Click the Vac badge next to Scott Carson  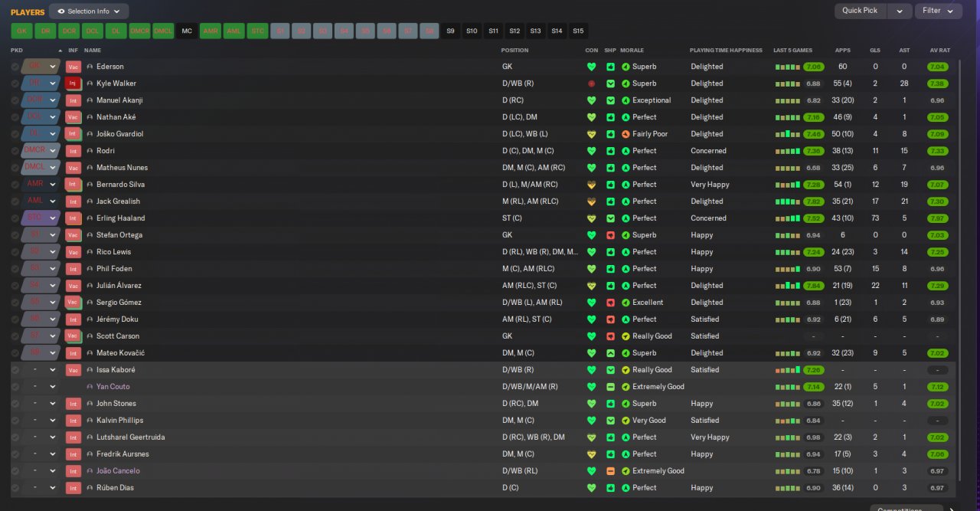pos(73,336)
